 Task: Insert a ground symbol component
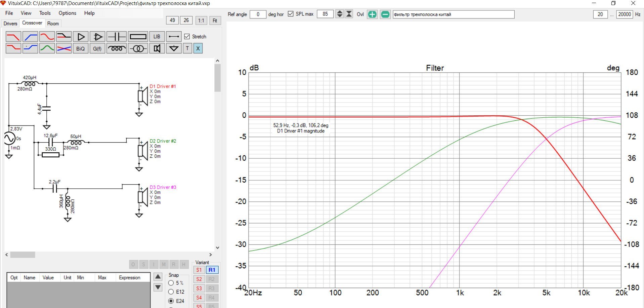point(173,49)
